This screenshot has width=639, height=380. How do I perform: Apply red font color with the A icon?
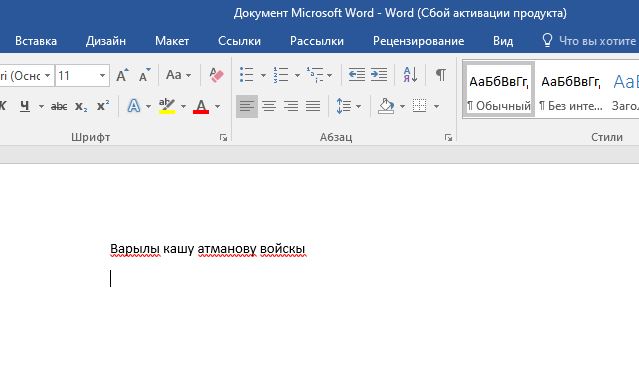tap(201, 106)
